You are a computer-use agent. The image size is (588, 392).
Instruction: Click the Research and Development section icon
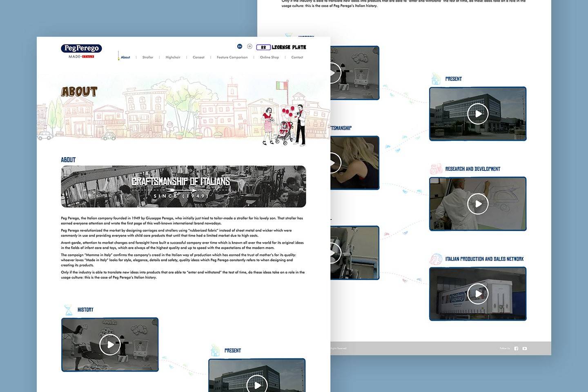436,169
